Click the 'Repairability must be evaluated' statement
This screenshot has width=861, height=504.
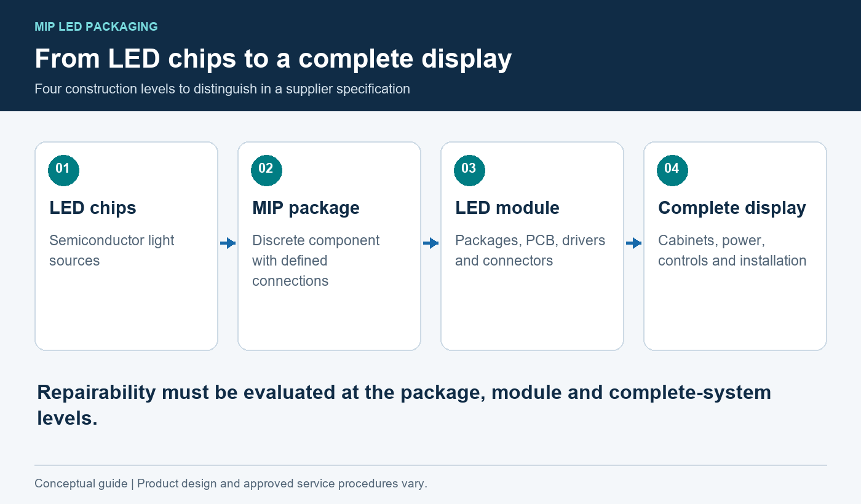click(404, 405)
